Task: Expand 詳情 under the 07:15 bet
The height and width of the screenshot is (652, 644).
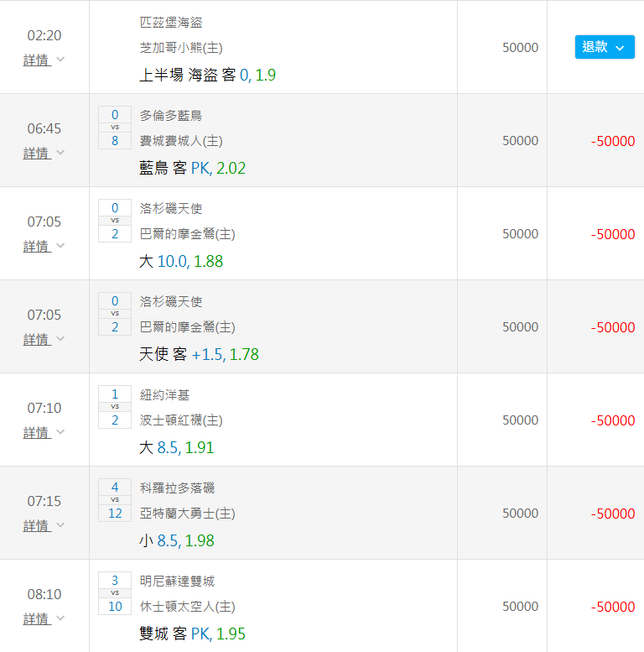Action: pyautogui.click(x=44, y=526)
